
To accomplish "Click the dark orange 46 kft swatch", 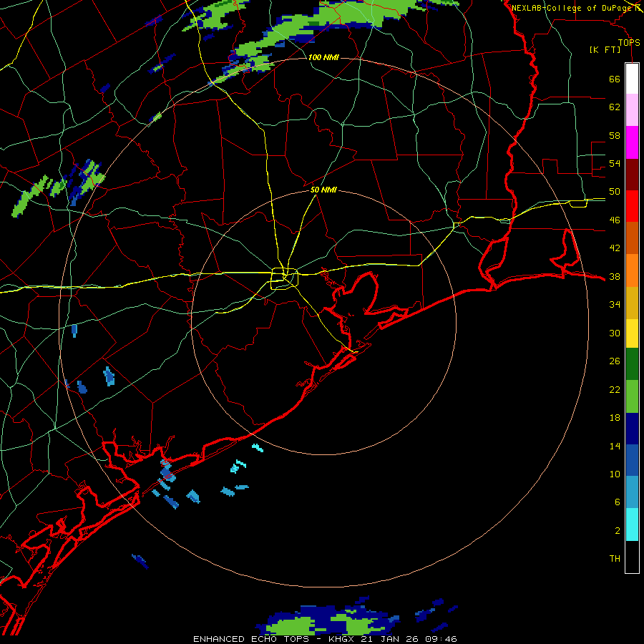I will pyautogui.click(x=632, y=238).
